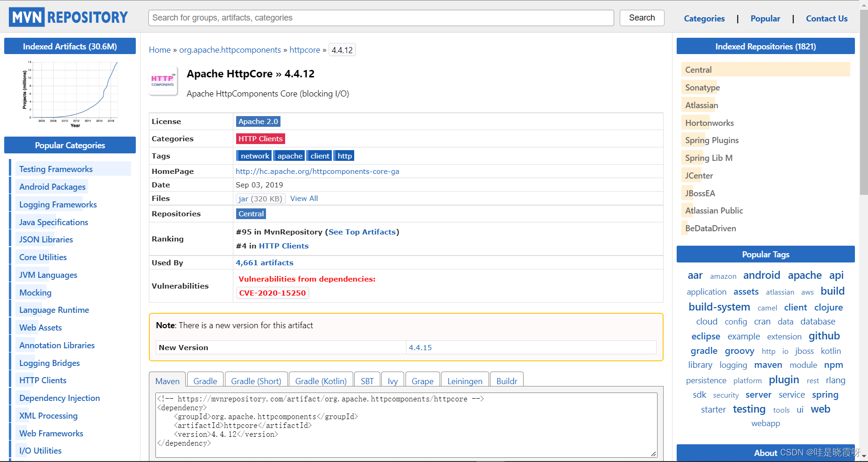Go to Home breadcrumb link
This screenshot has width=868, height=462.
(x=160, y=50)
